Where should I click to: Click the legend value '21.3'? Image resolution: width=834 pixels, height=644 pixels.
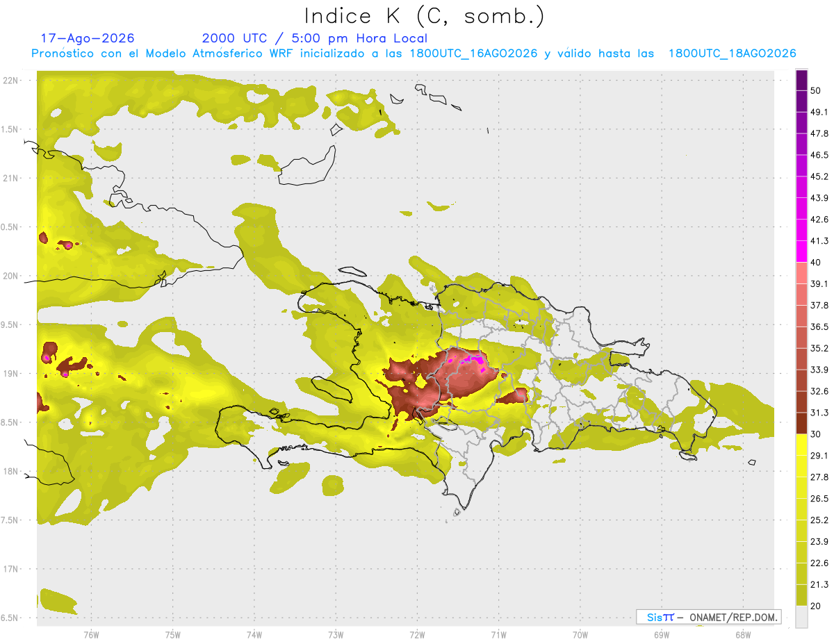pos(819,585)
